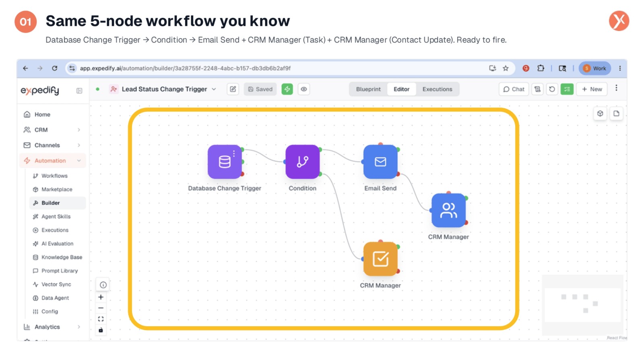The image size is (644, 362).
Task: Bookmark the page with the star icon
Action: (x=506, y=68)
